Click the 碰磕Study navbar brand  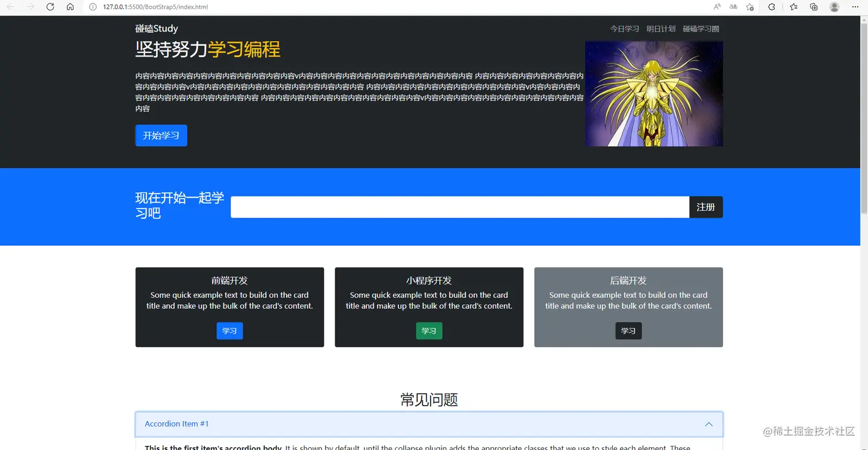157,29
